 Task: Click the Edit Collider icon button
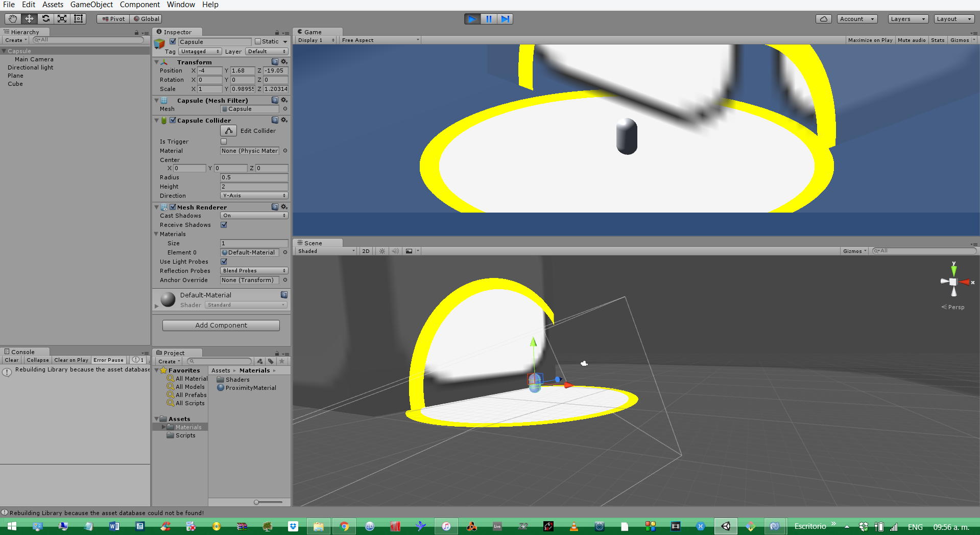229,131
